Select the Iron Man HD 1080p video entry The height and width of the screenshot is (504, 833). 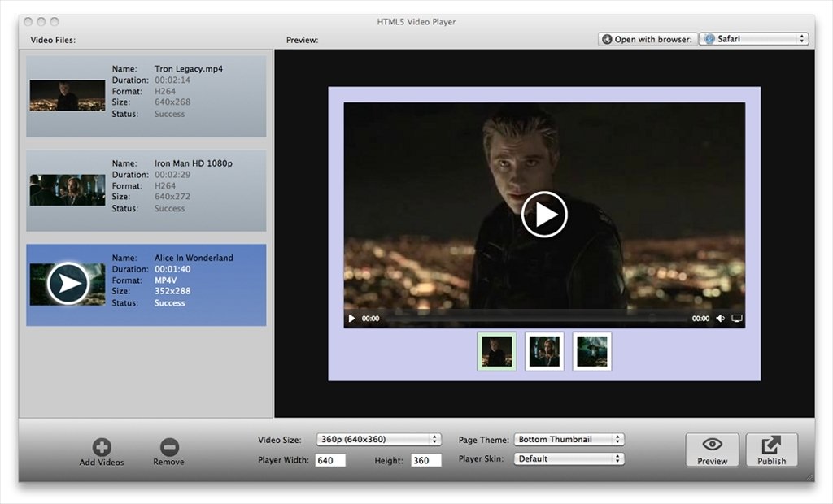point(146,189)
